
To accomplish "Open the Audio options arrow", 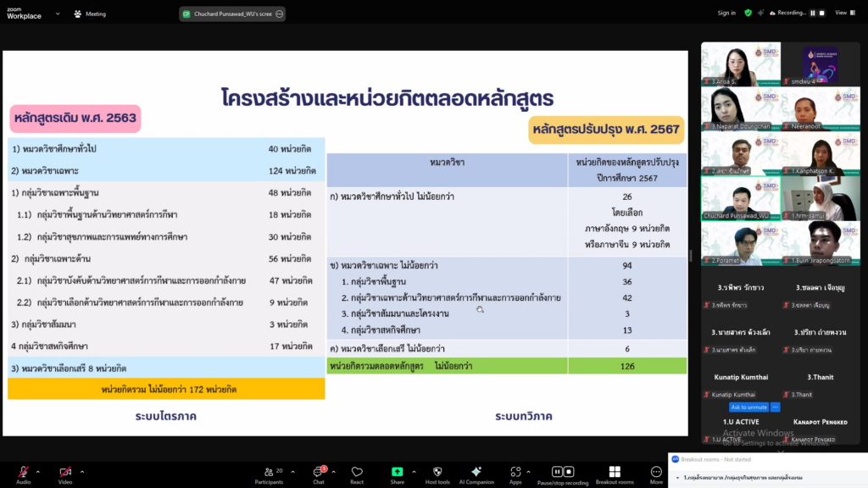I will (x=37, y=472).
